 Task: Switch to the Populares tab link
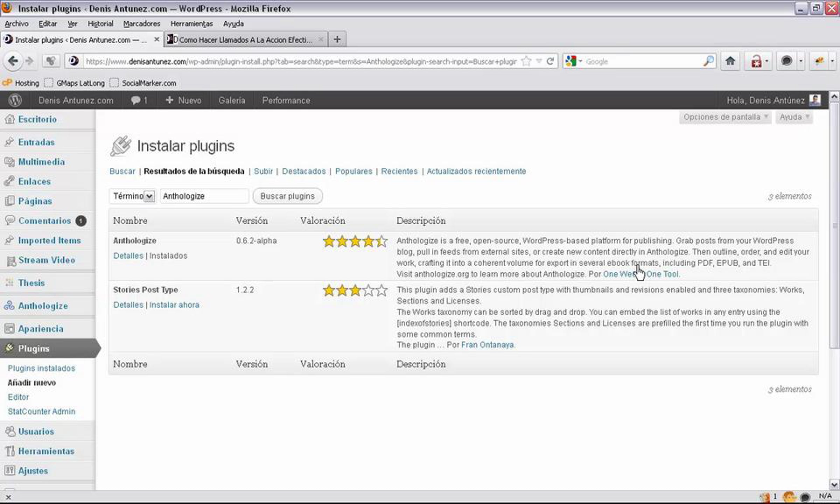coord(353,171)
